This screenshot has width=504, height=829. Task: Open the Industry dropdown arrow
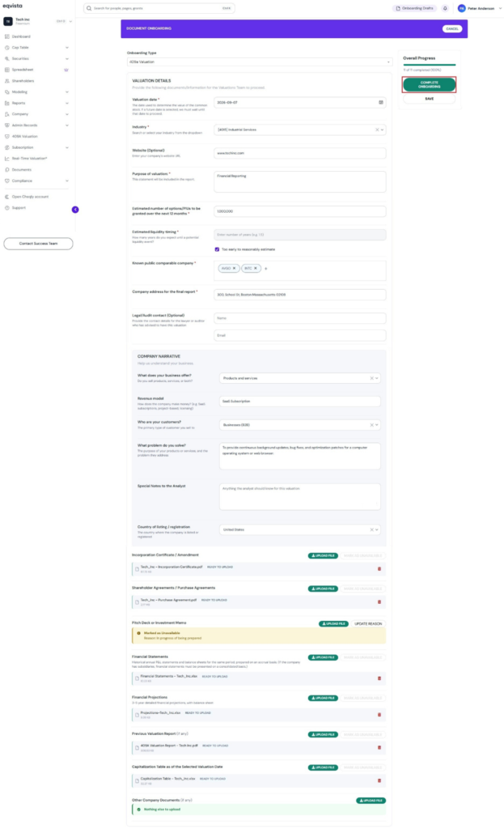(382, 130)
